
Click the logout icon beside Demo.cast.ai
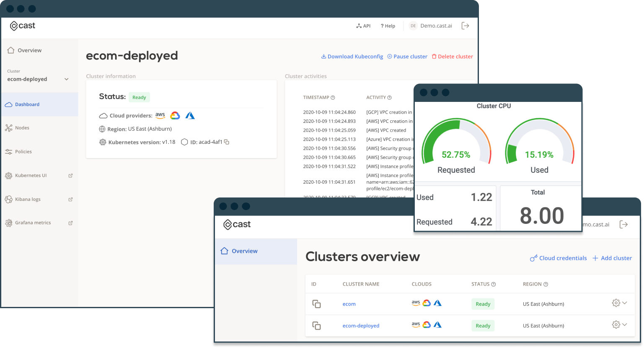click(465, 26)
